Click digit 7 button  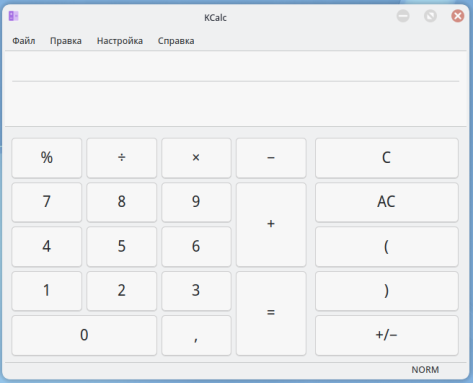click(47, 202)
